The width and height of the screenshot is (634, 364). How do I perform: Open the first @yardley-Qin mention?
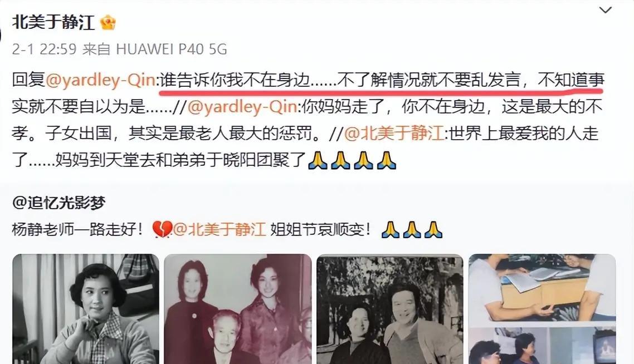[100, 80]
